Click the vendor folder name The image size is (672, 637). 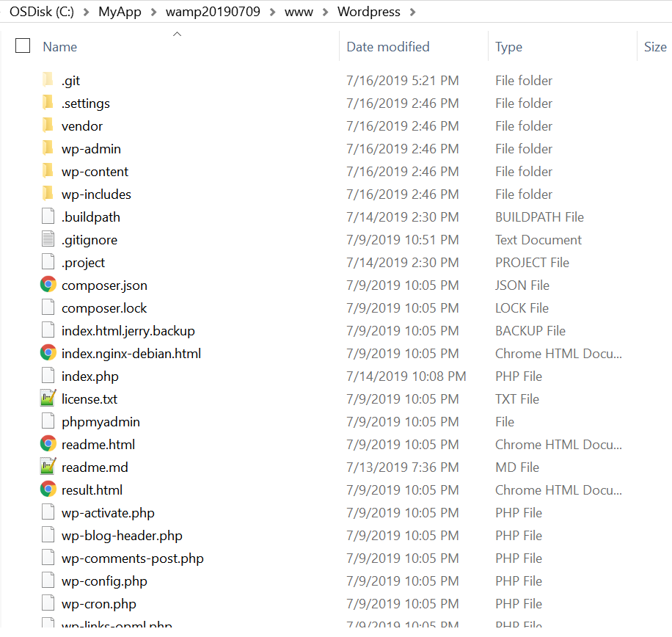82,126
